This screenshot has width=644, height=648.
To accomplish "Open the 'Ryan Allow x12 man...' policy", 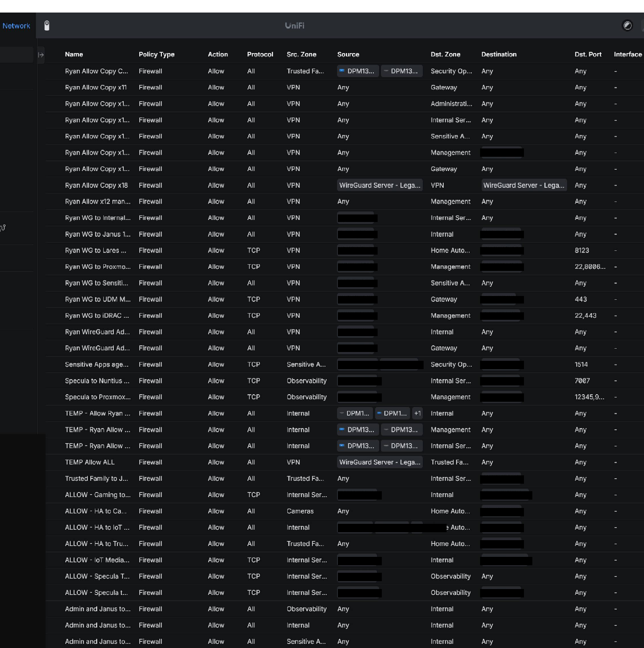I will 97,202.
